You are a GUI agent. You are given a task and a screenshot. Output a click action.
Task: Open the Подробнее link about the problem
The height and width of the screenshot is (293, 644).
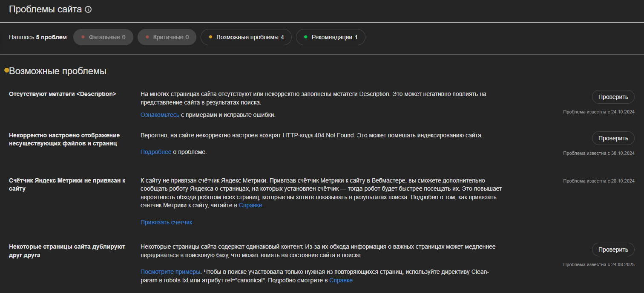pyautogui.click(x=156, y=152)
